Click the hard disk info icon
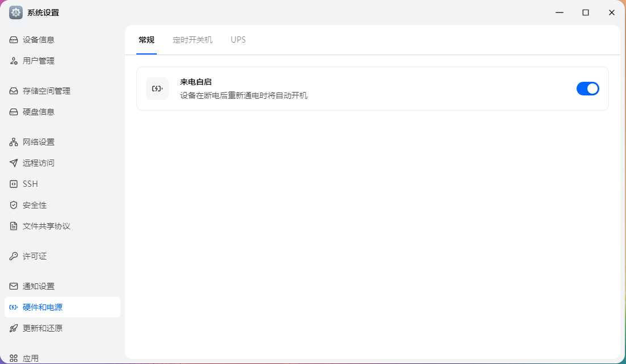Image resolution: width=626 pixels, height=364 pixels. [14, 112]
